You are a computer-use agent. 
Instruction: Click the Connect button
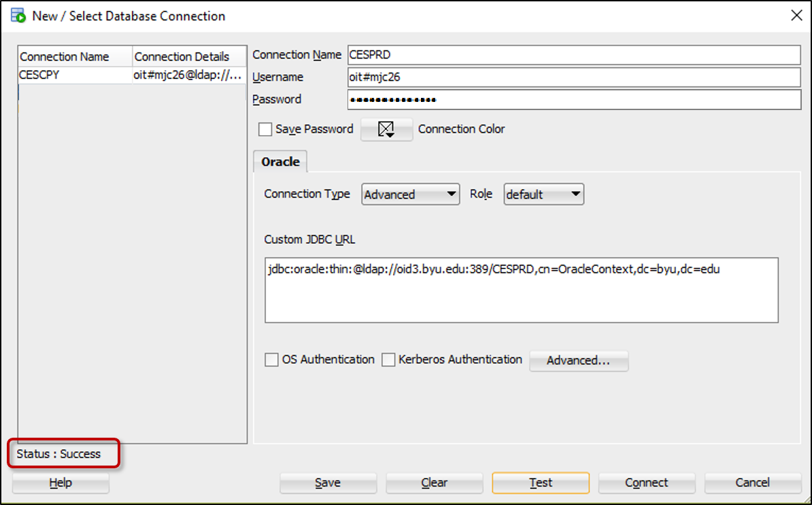[x=646, y=483]
